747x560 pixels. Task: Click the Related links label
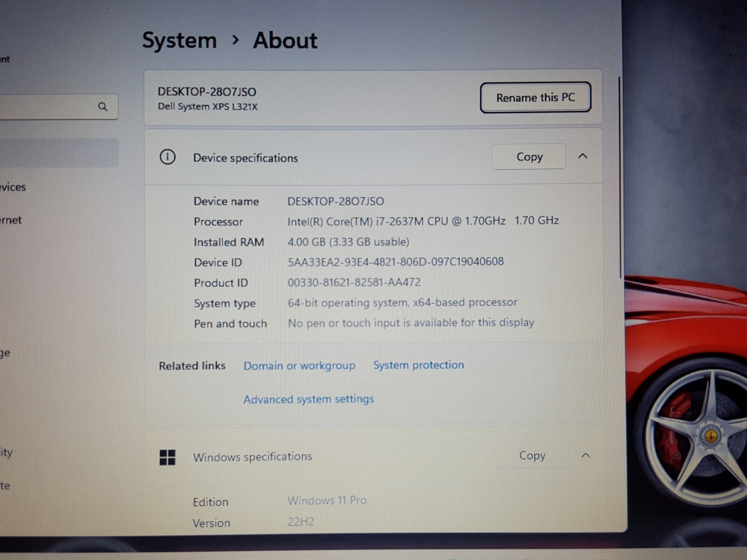[x=192, y=365]
